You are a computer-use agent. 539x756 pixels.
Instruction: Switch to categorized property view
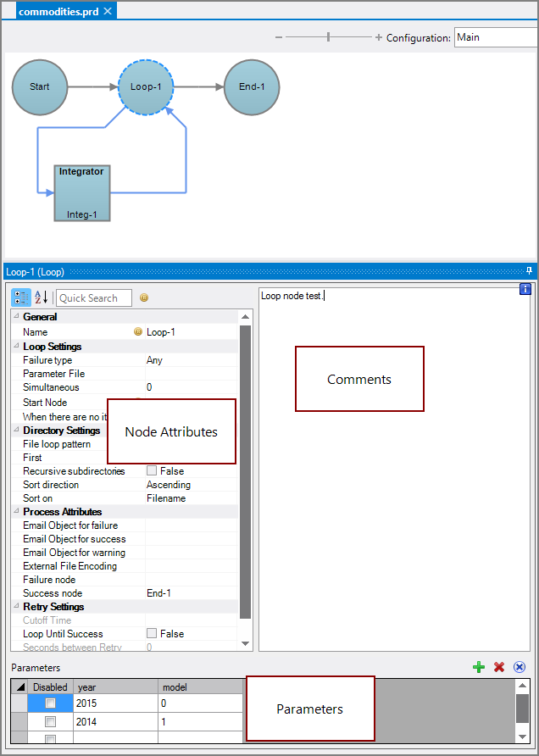coord(20,298)
